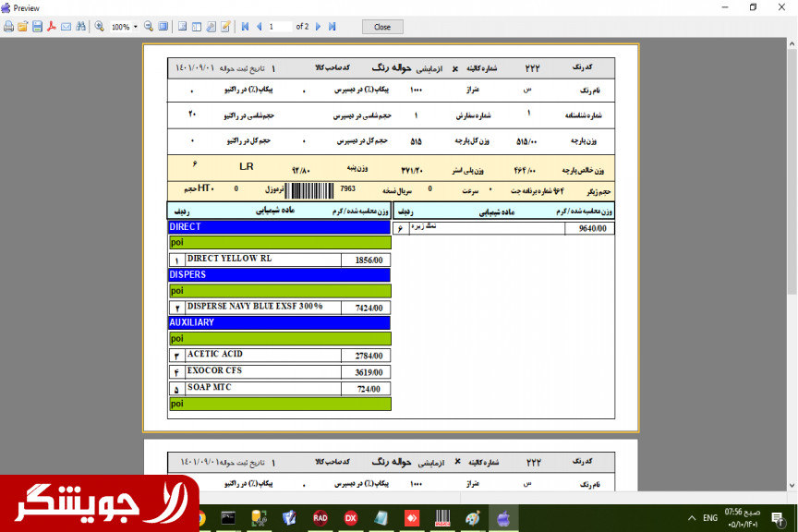Click the Print icon in toolbar
This screenshot has height=532, width=798.
click(x=8, y=27)
